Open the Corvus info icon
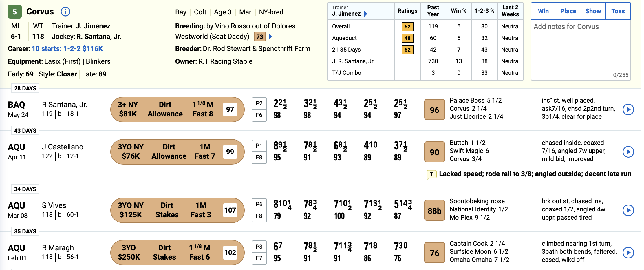Image resolution: width=644 pixels, height=270 pixels. pos(65,12)
